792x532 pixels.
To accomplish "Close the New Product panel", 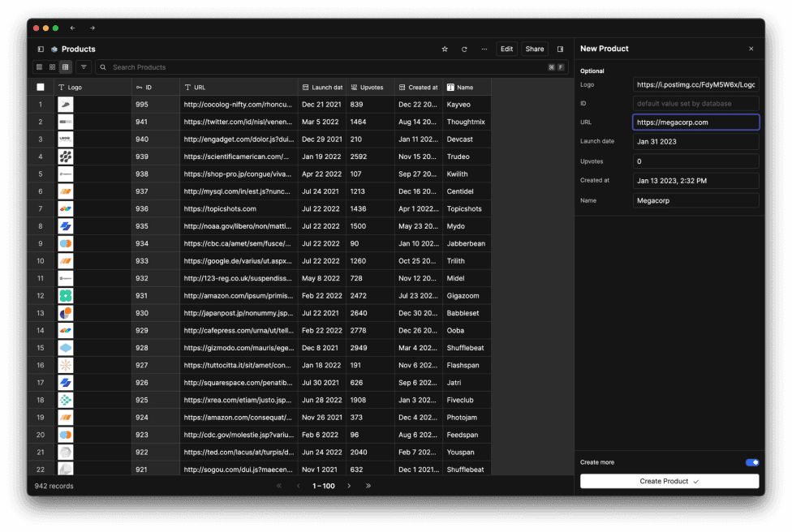I will [x=751, y=49].
